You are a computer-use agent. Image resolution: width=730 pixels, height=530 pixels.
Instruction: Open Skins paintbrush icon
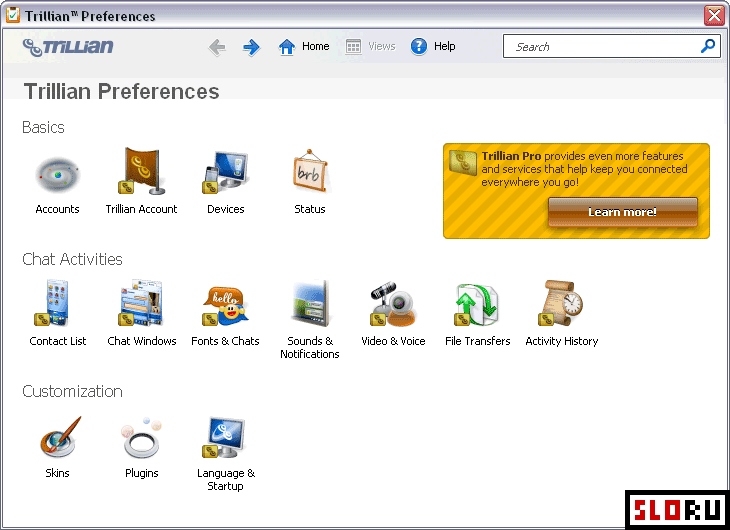click(60, 437)
